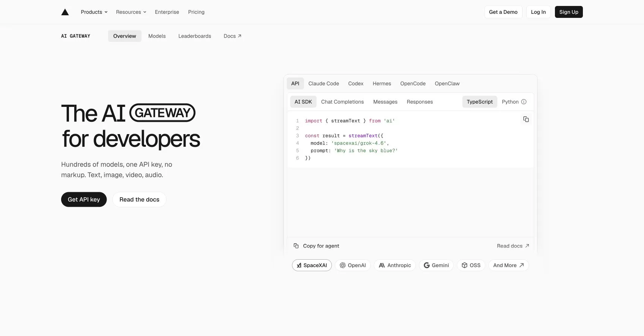Click the import streamText code line
The height and width of the screenshot is (336, 644).
[350, 121]
